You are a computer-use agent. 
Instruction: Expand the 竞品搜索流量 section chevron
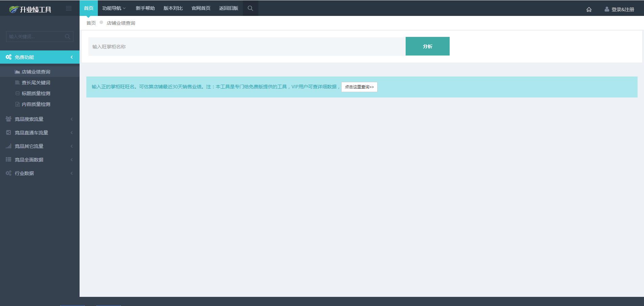coord(71,119)
